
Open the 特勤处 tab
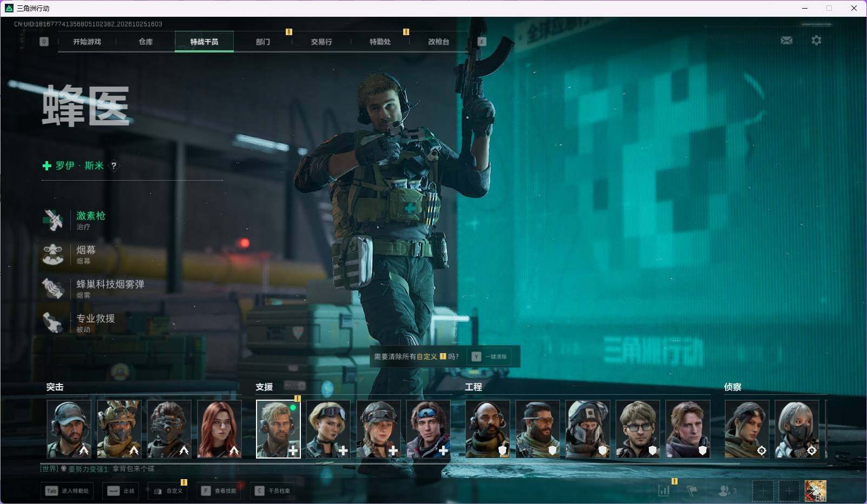pyautogui.click(x=380, y=42)
